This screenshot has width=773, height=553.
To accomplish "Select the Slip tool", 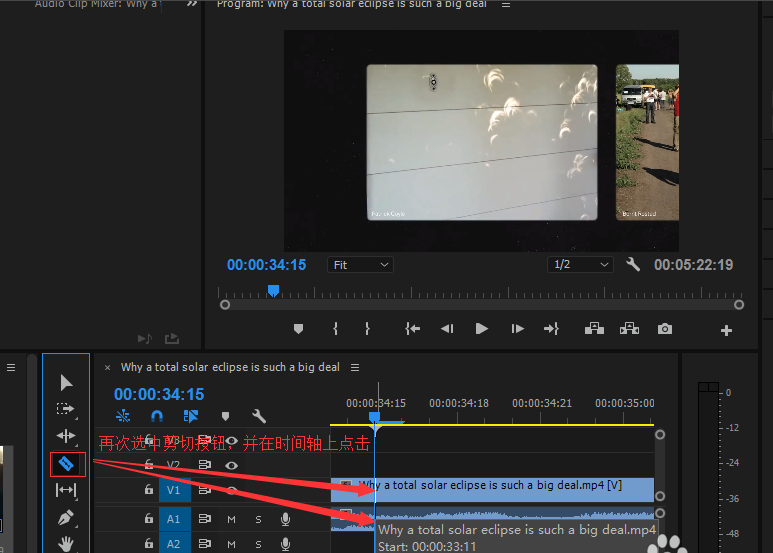I will click(x=66, y=490).
